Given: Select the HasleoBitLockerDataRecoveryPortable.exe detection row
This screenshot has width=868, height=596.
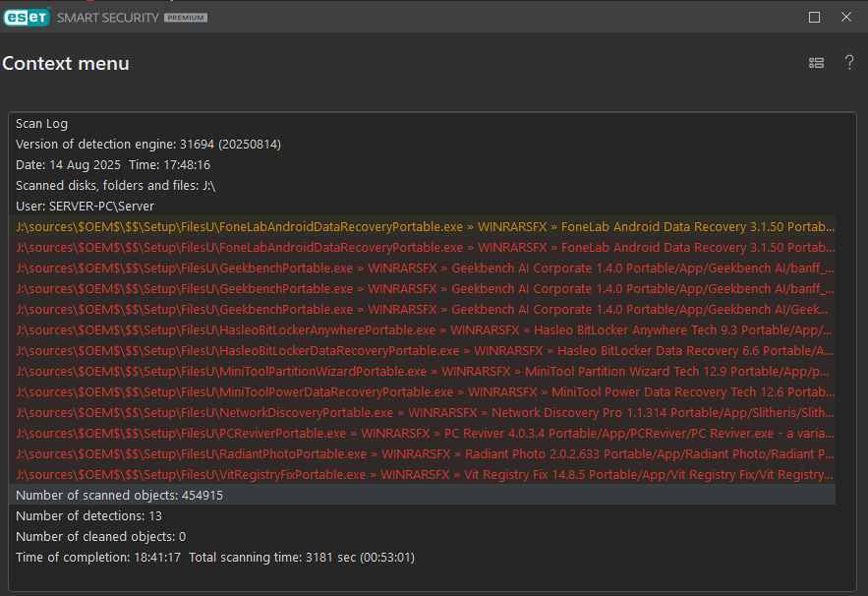Looking at the screenshot, I should point(423,351).
